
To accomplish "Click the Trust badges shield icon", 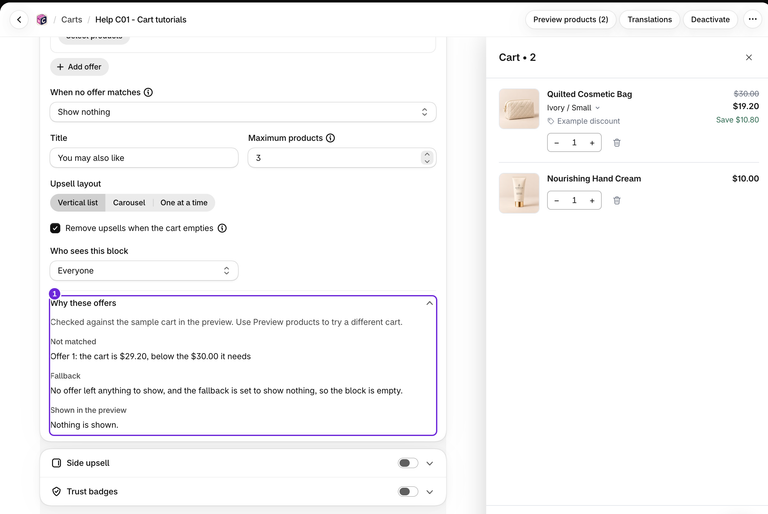I will (56, 491).
